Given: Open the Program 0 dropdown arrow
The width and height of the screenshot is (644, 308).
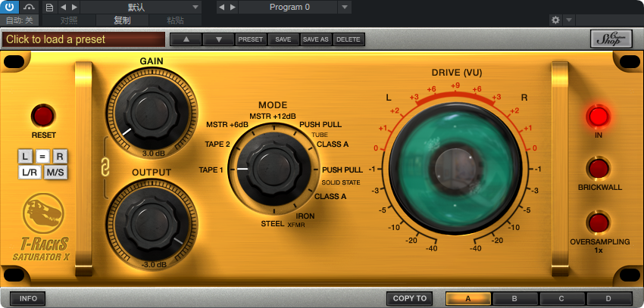Looking at the screenshot, I should (x=344, y=7).
